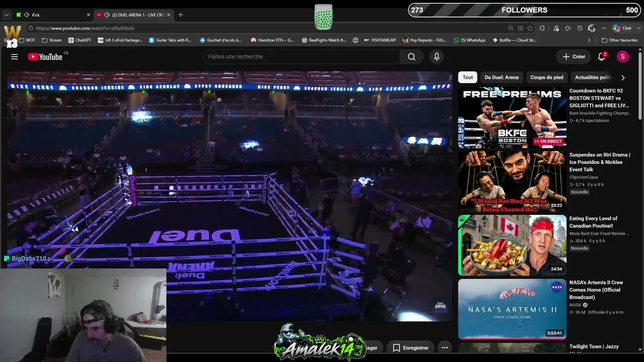Open NASA's Artemis II thumbnail
This screenshot has height=362, width=644.
point(512,309)
